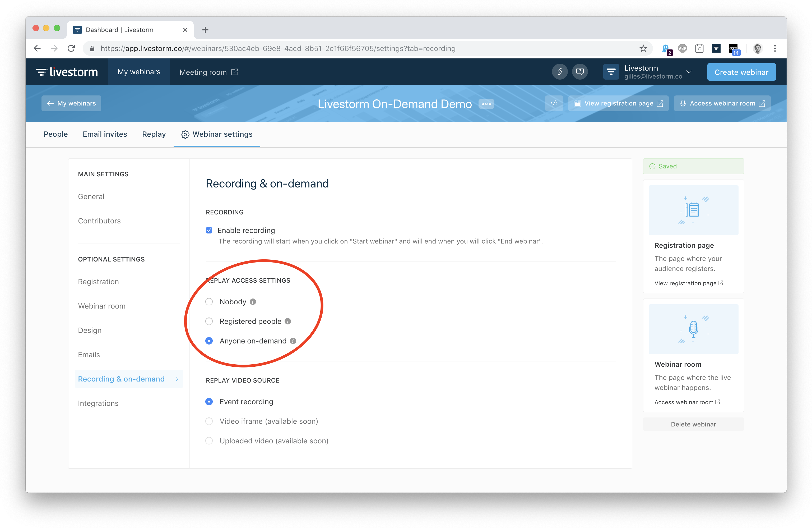
Task: Click the livestorm logo
Action: pyautogui.click(x=67, y=72)
